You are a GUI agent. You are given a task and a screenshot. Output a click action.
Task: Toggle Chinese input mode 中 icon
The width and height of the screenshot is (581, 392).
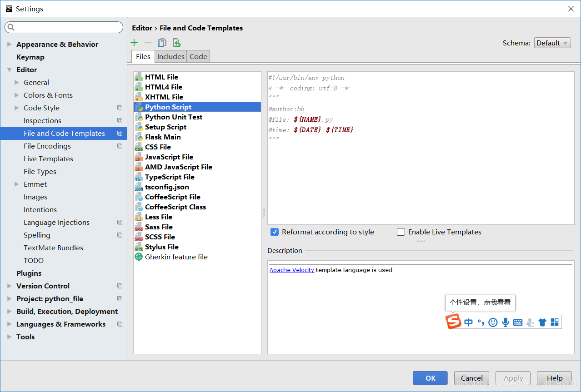(469, 322)
